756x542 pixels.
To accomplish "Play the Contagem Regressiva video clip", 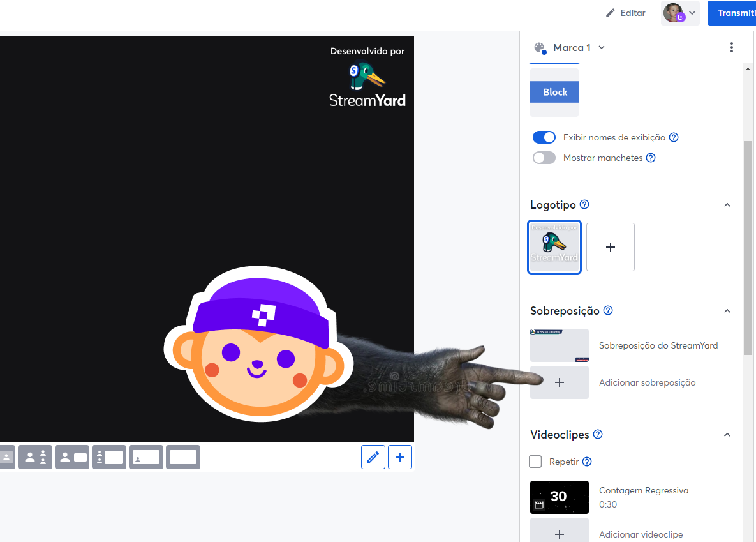I will 560,497.
